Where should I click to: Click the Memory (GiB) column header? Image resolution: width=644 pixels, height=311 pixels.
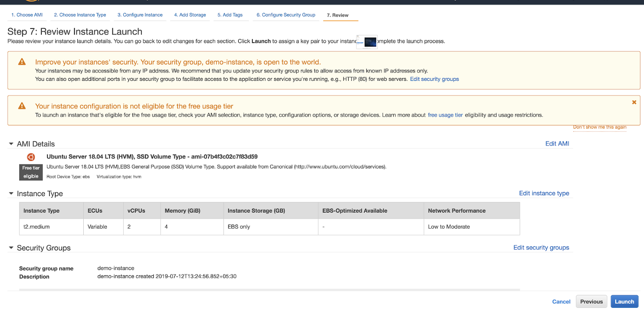pyautogui.click(x=192, y=210)
